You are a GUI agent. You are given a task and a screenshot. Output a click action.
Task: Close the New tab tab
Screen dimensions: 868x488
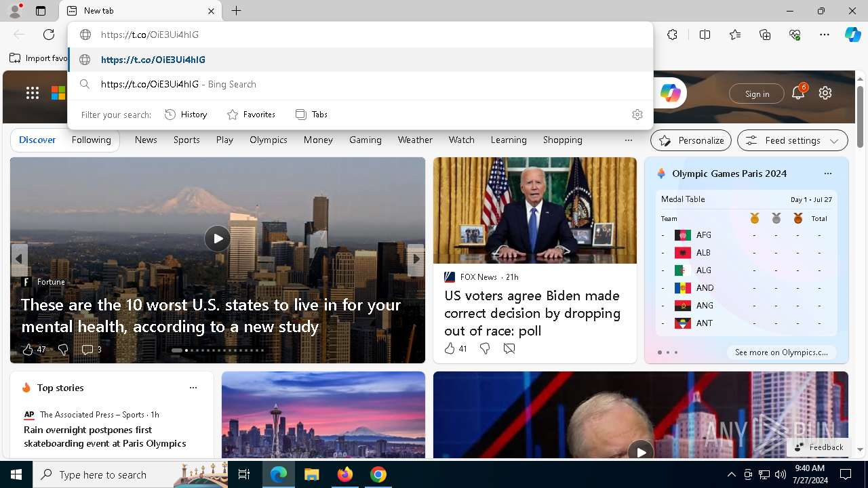tap(211, 11)
